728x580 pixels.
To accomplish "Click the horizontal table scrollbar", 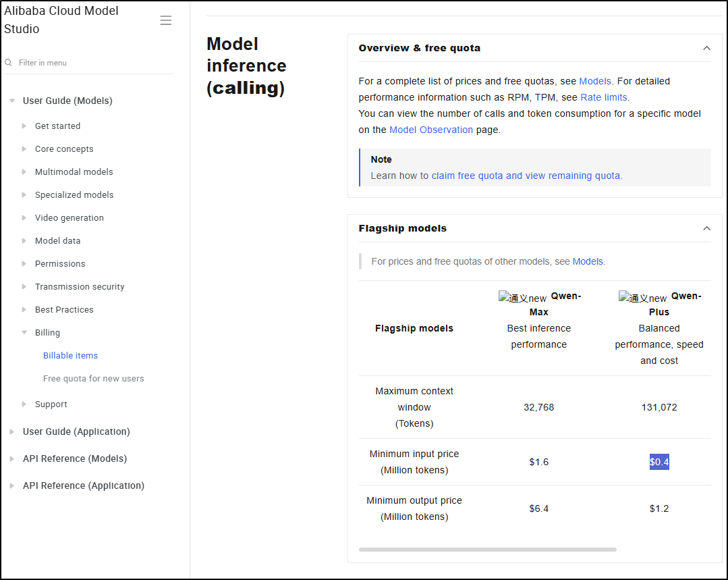I will coord(488,550).
